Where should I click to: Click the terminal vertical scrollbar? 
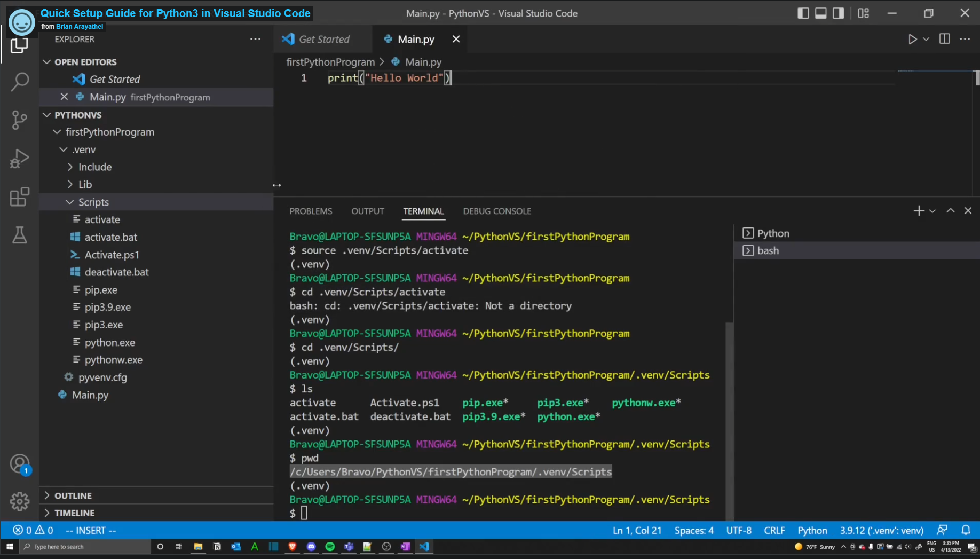(729, 421)
